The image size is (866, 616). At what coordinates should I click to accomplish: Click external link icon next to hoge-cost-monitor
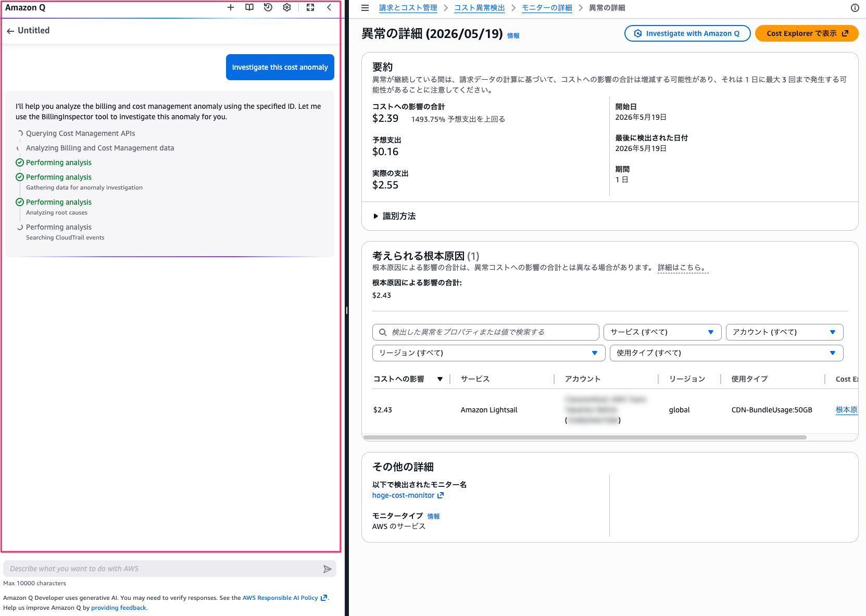[x=441, y=495]
